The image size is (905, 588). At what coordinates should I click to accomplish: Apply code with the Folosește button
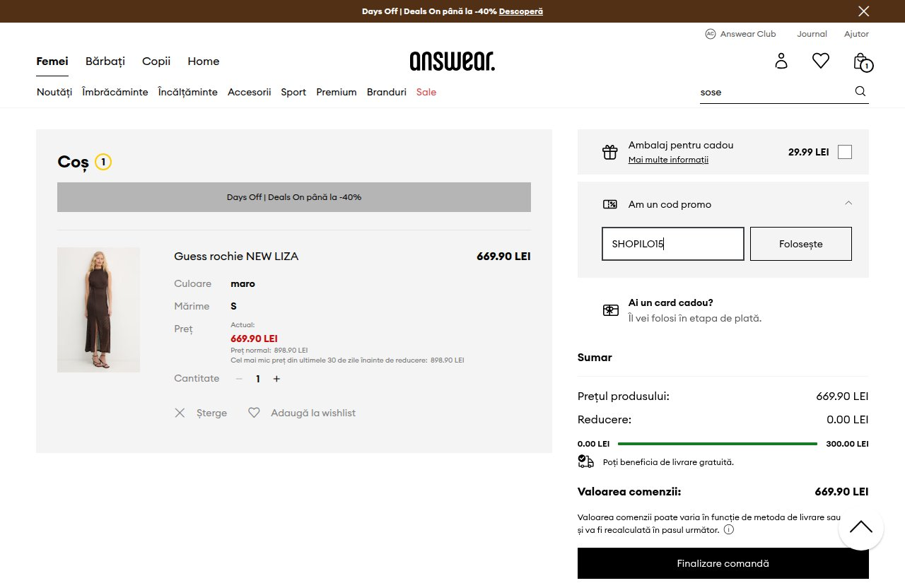tap(801, 244)
